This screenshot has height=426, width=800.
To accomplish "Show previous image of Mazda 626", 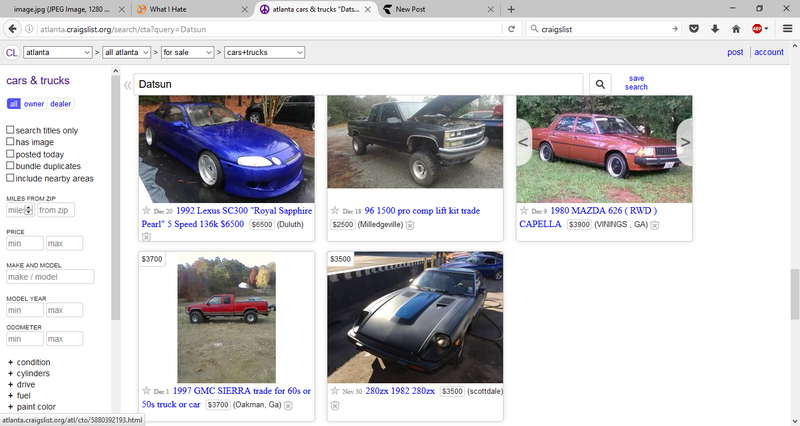I will 523,142.
